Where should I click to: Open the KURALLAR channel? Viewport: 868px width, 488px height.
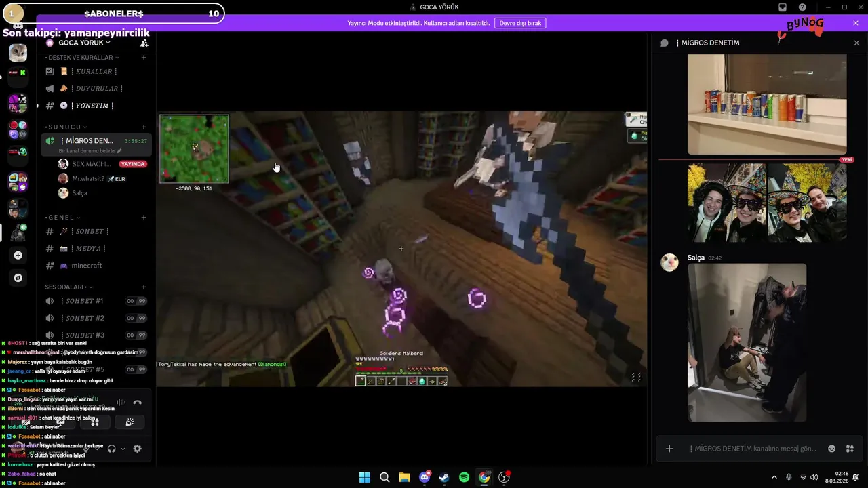pos(95,71)
